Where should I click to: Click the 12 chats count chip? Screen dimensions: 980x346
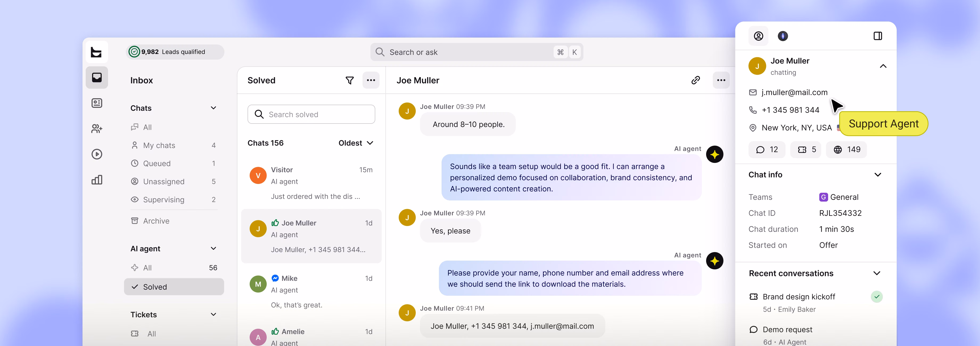pos(767,149)
